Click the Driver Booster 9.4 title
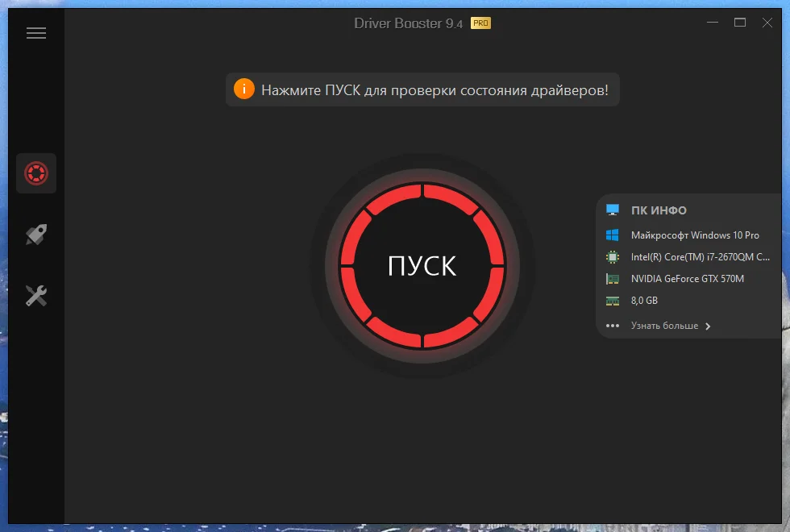The image size is (790, 532). tap(408, 23)
